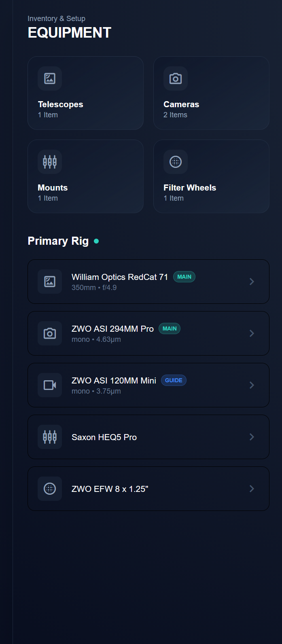Click the telescope icon beside RedCat 71

[49, 282]
